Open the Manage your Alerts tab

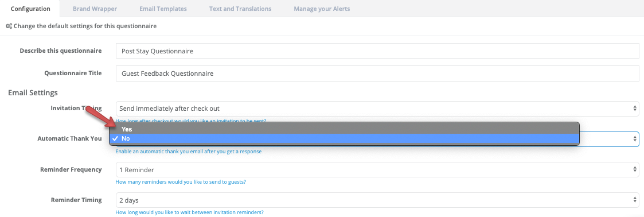[322, 9]
